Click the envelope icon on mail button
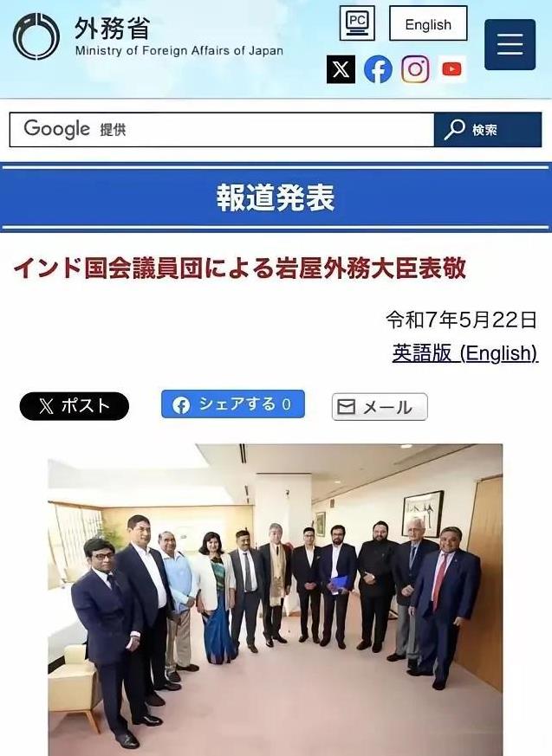Viewport: 552px width, 756px height. (346, 407)
